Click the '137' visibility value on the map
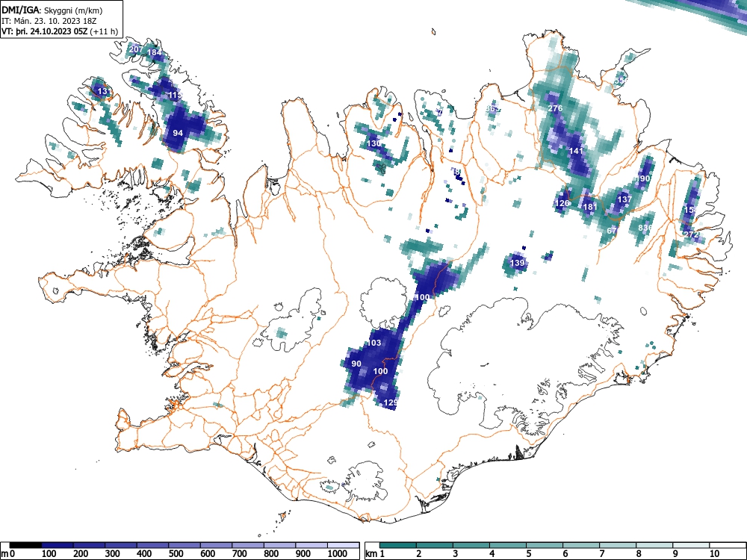 pyautogui.click(x=624, y=199)
